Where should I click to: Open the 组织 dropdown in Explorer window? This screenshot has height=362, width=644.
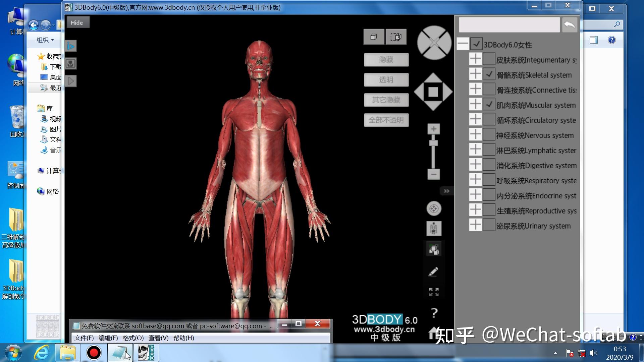(45, 40)
